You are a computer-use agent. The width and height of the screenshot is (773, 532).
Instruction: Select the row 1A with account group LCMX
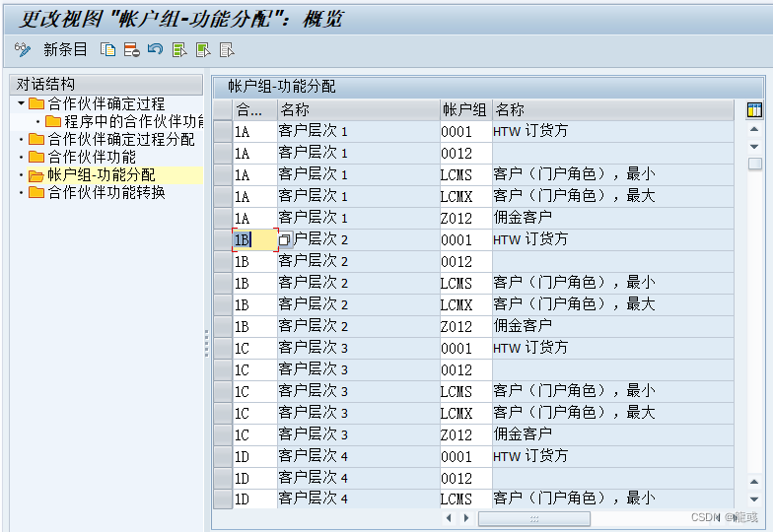pos(223,197)
